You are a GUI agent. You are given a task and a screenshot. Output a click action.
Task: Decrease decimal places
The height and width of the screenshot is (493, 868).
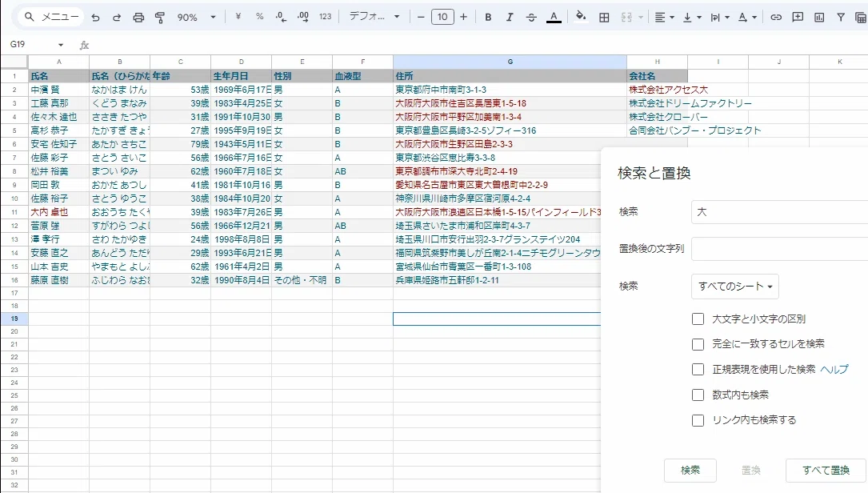[x=282, y=17]
